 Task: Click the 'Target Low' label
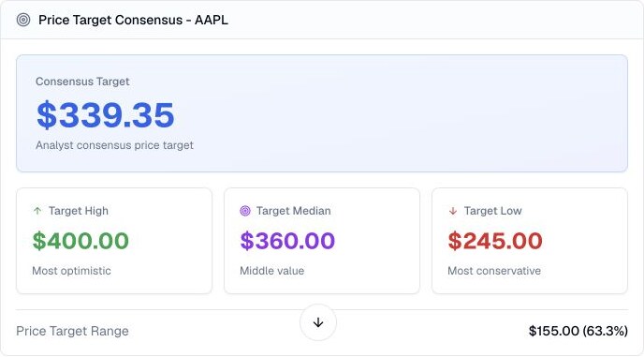click(x=493, y=211)
